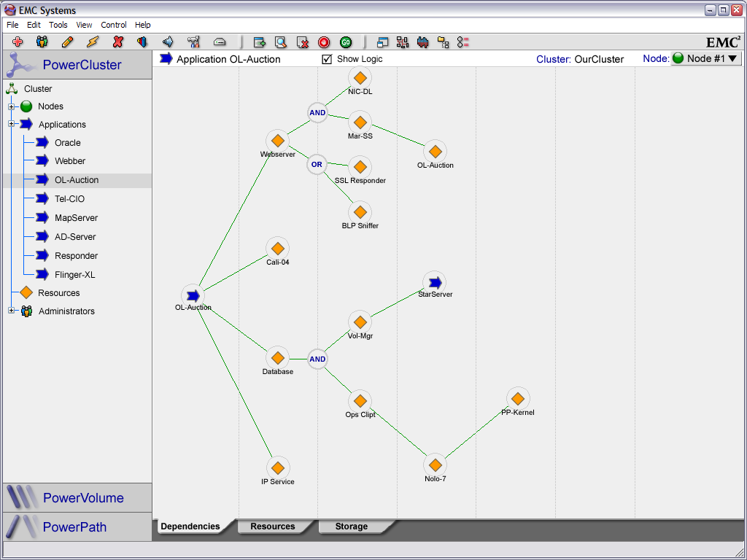Select MapServer in the applications tree
Image resolution: width=747 pixels, height=560 pixels.
point(76,217)
